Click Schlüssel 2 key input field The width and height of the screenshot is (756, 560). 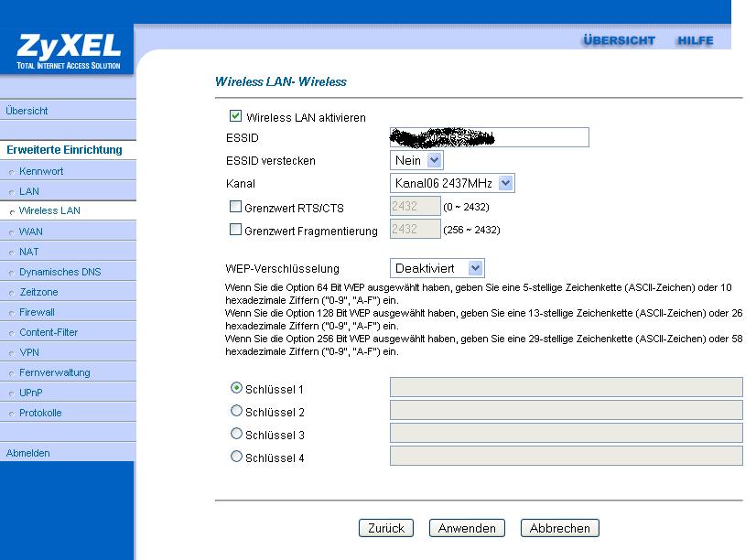pos(567,410)
